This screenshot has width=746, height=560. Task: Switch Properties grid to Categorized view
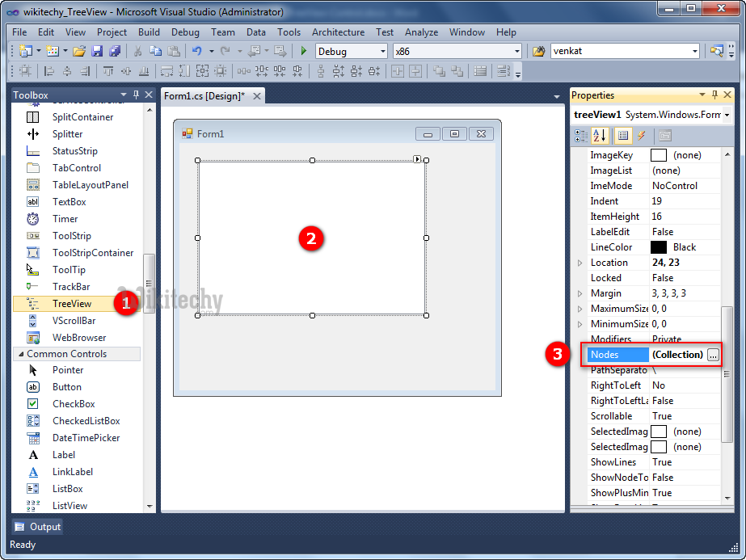[581, 136]
